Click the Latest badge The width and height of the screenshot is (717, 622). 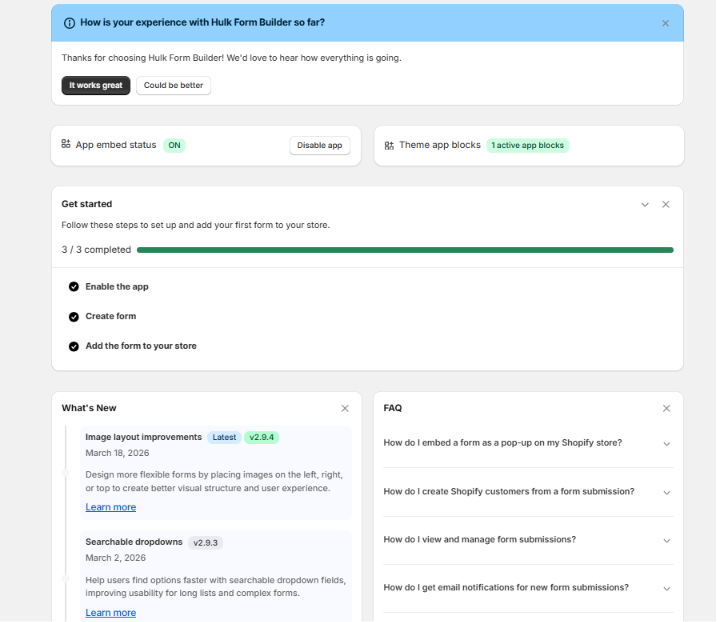click(x=224, y=438)
